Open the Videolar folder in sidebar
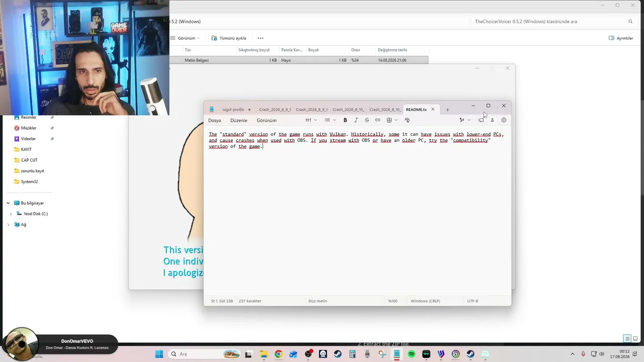644x362 pixels. (28, 139)
